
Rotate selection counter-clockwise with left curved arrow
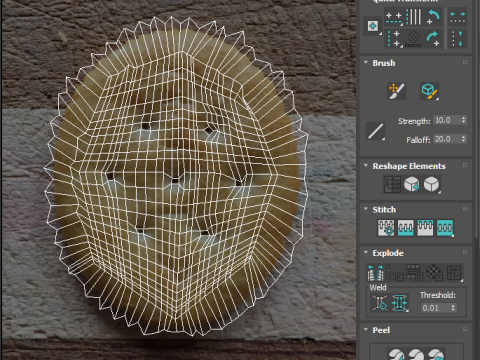[x=433, y=17]
